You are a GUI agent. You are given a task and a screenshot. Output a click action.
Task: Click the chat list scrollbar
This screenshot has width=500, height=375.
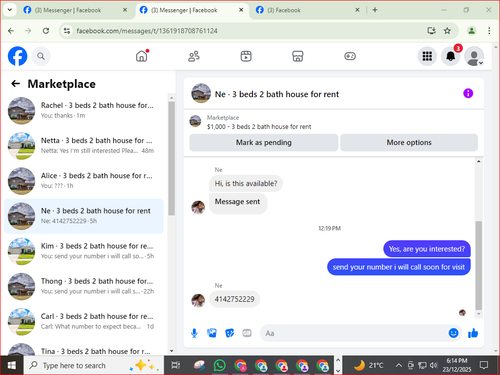pyautogui.click(x=172, y=158)
